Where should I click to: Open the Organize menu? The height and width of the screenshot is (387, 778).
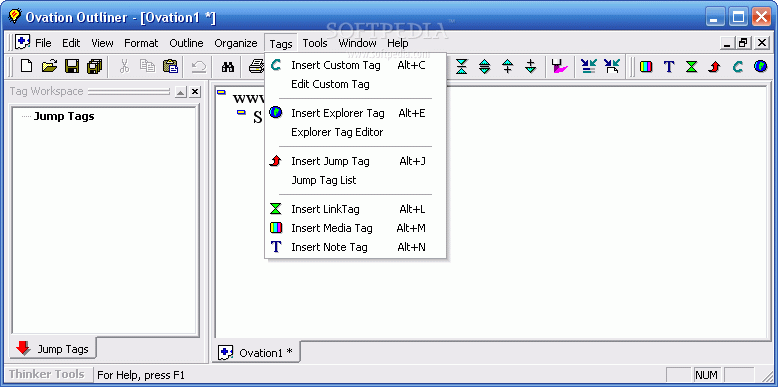pyautogui.click(x=236, y=43)
